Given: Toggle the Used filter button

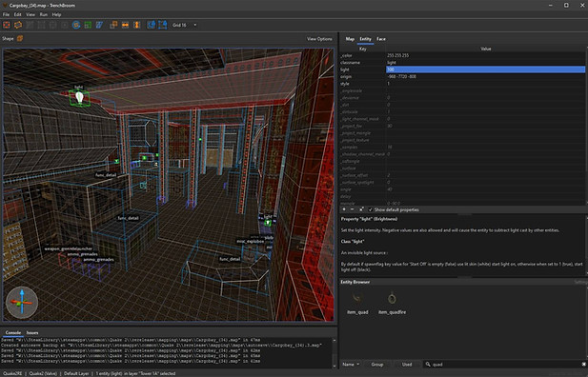Looking at the screenshot, I should [x=407, y=365].
